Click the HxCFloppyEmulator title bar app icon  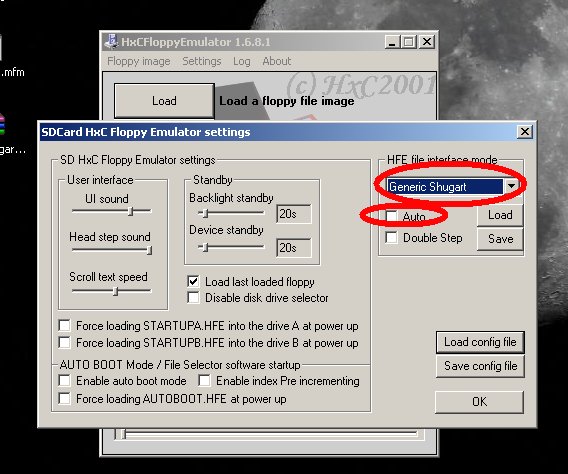111,42
